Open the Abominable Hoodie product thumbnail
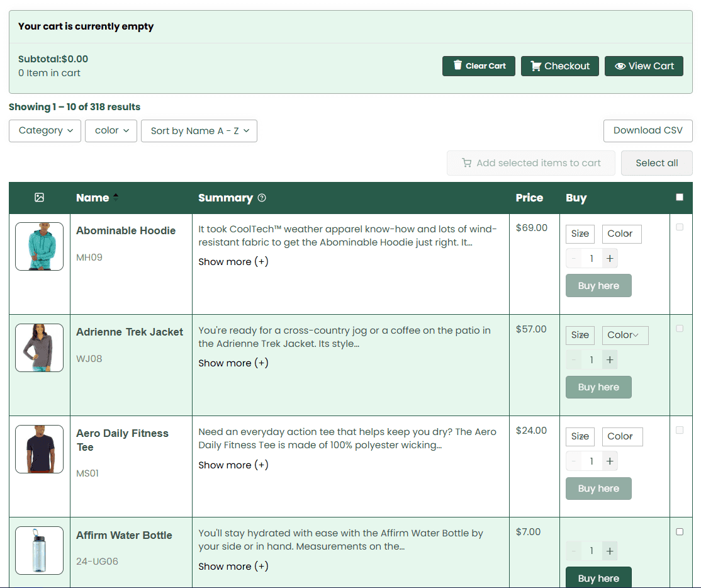 (39, 247)
